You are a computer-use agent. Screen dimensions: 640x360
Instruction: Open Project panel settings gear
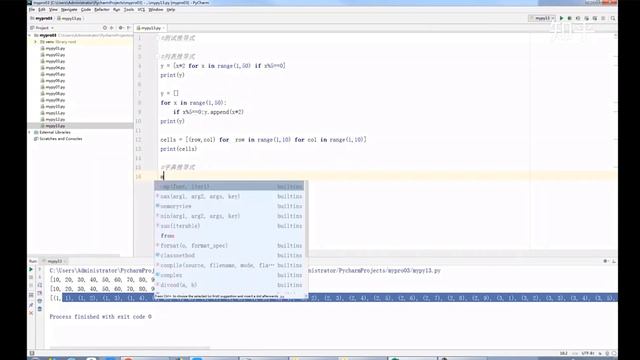coord(120,28)
